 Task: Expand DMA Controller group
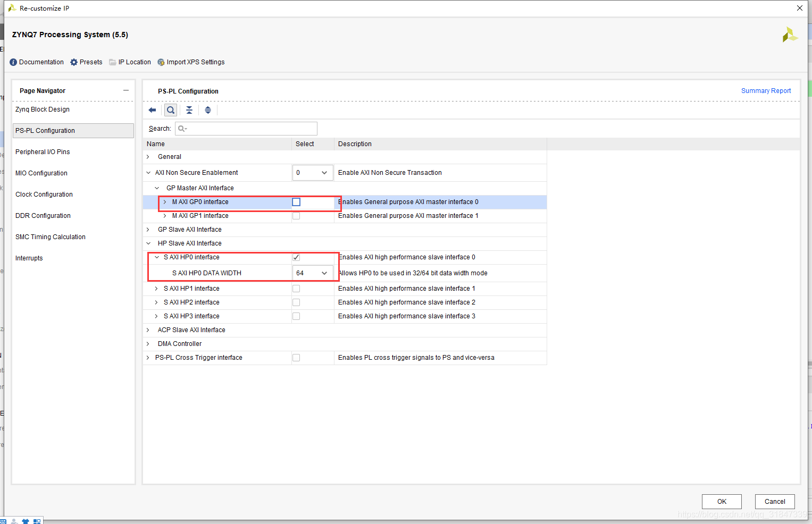(148, 344)
